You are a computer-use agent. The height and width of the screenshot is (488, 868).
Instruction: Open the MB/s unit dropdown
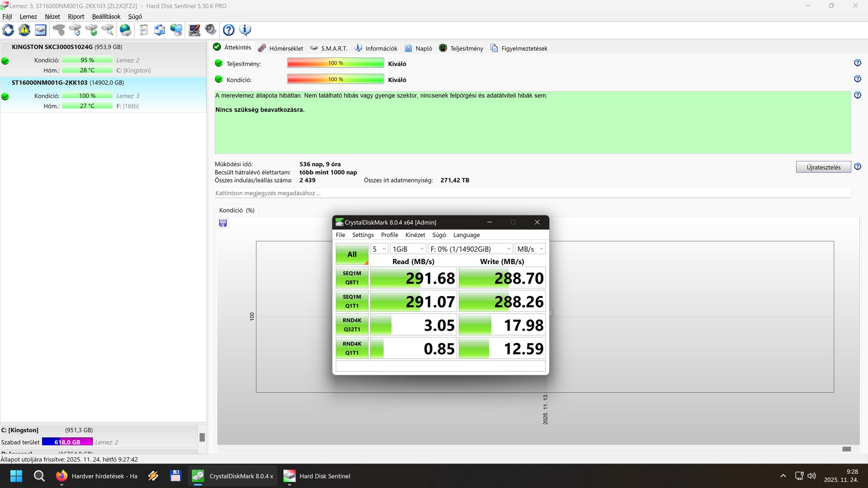click(530, 249)
